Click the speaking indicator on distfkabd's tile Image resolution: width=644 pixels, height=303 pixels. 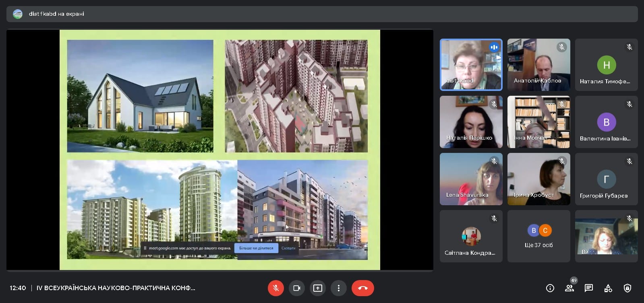coord(494,47)
